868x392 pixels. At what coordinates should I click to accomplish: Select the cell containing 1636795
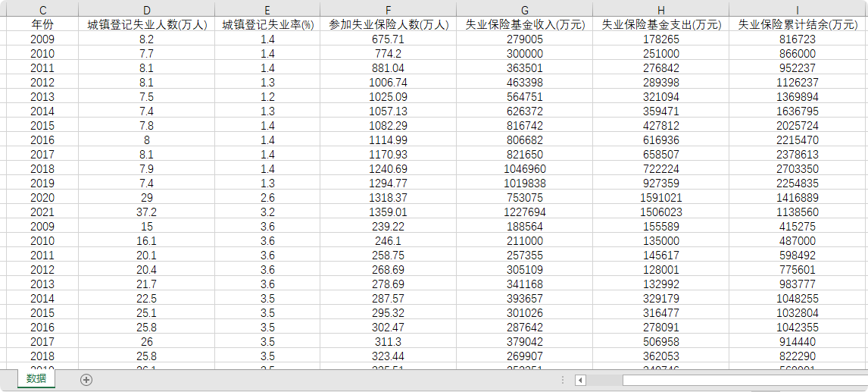pos(798,111)
